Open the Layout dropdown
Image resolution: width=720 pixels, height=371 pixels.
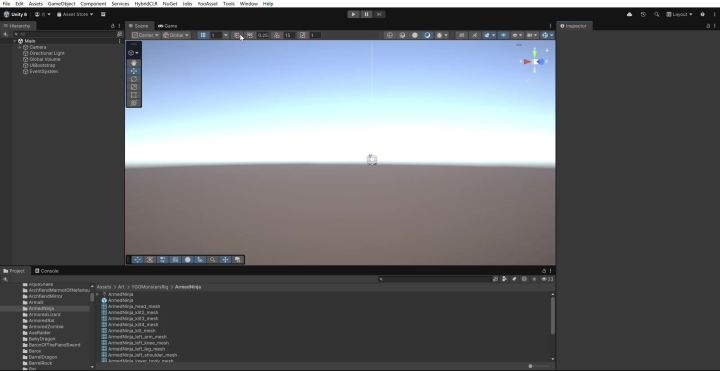pyautogui.click(x=680, y=14)
